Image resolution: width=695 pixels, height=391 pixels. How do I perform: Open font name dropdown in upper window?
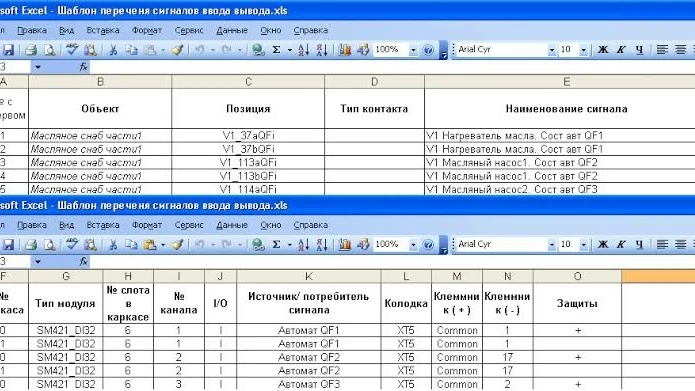click(551, 50)
